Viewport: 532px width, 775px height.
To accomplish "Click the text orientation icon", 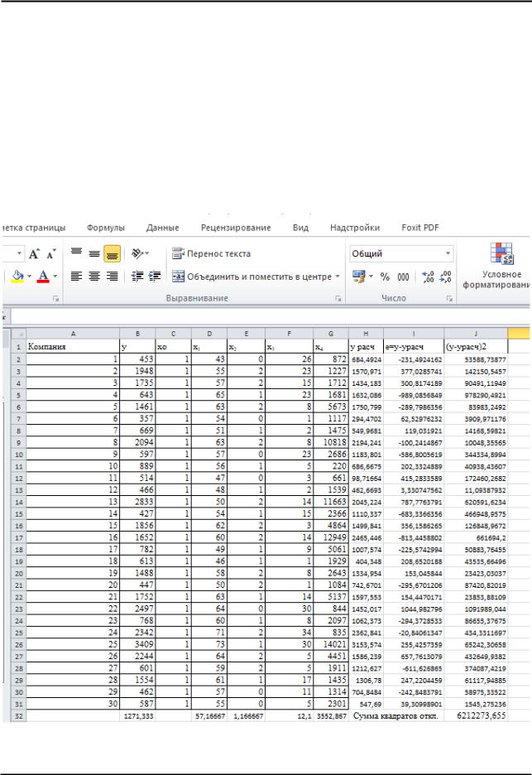I will pyautogui.click(x=137, y=253).
